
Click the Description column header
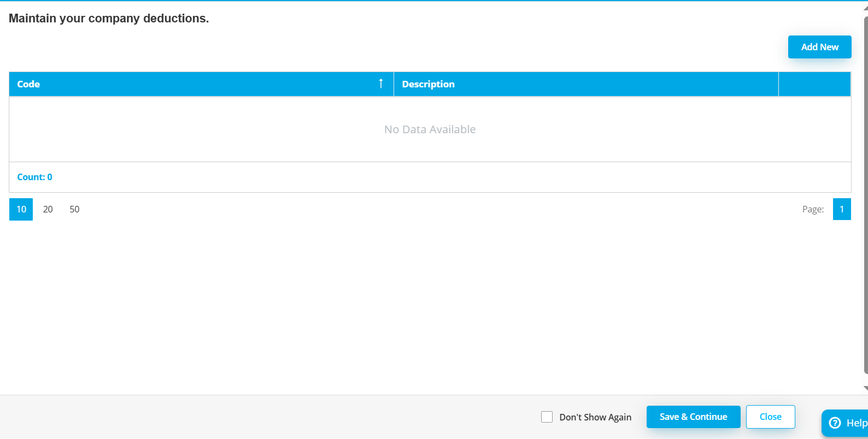tap(428, 84)
